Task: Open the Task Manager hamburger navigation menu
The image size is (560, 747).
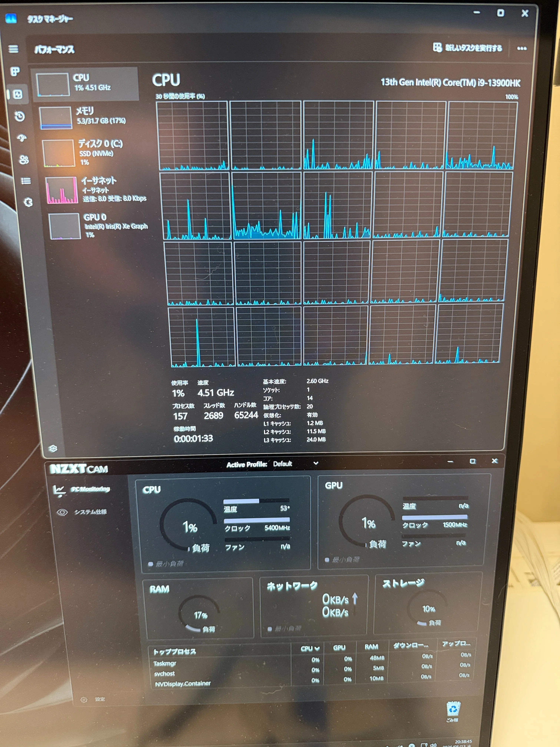Action: (13, 49)
